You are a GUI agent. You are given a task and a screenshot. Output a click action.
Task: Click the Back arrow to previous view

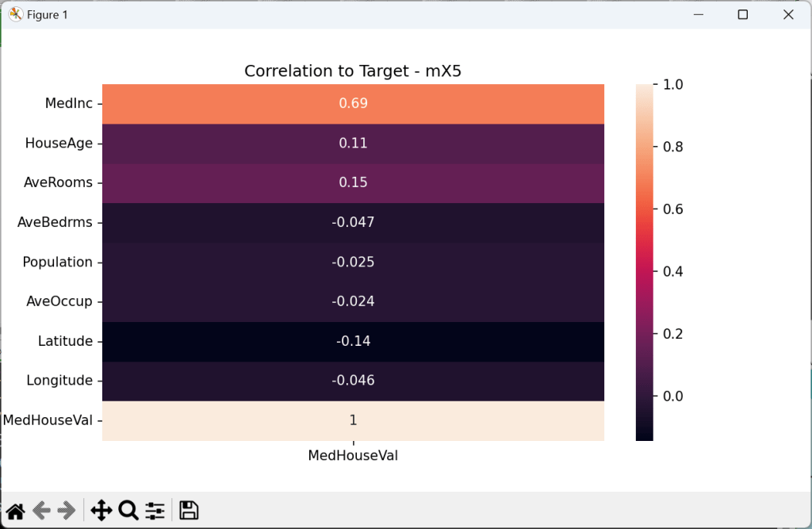41,510
